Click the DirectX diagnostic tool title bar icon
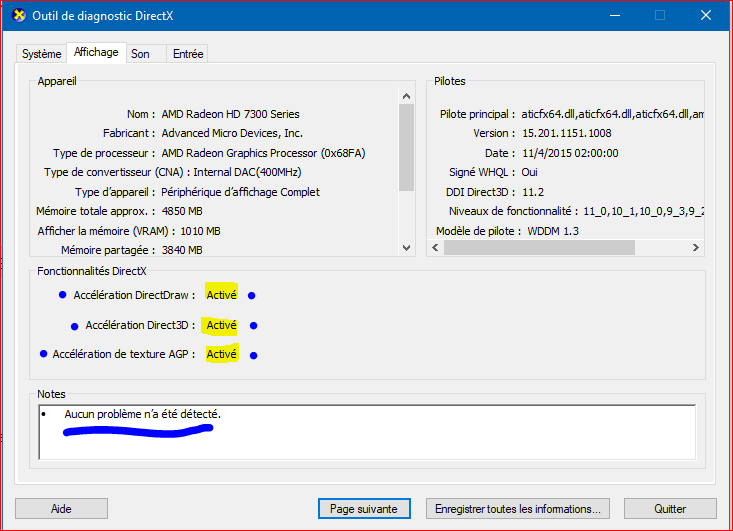 pos(19,15)
